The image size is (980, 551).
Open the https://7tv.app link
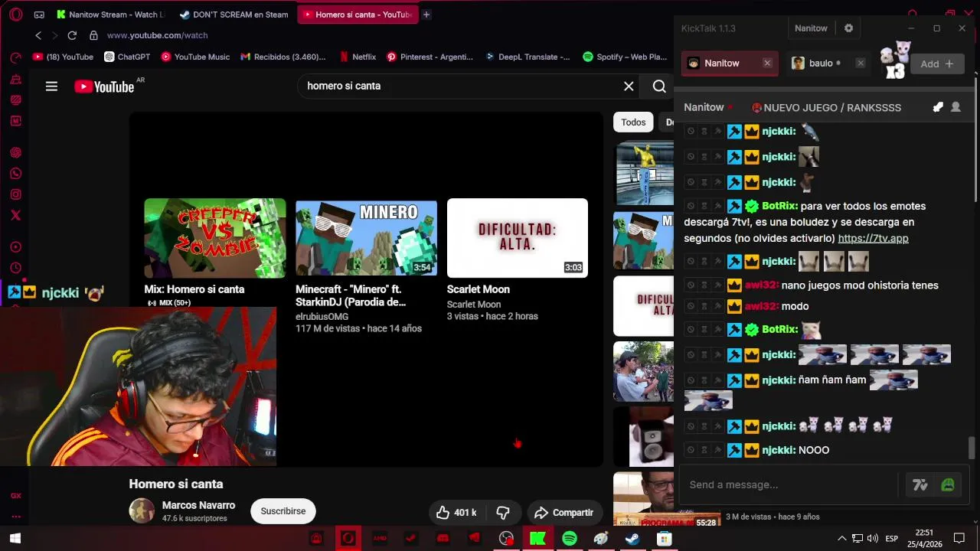[x=873, y=238]
